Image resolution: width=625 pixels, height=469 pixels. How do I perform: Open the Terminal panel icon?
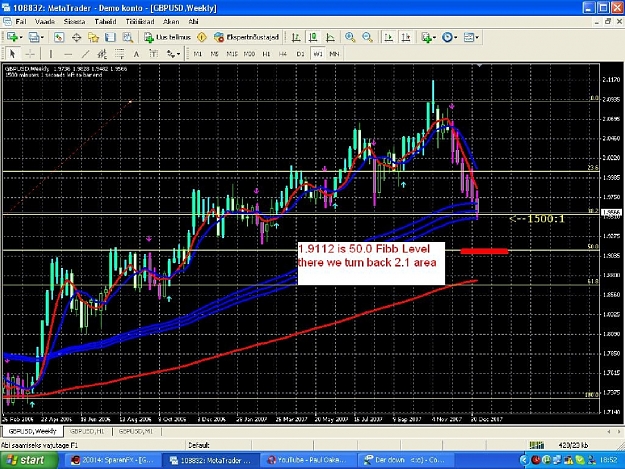pos(110,37)
